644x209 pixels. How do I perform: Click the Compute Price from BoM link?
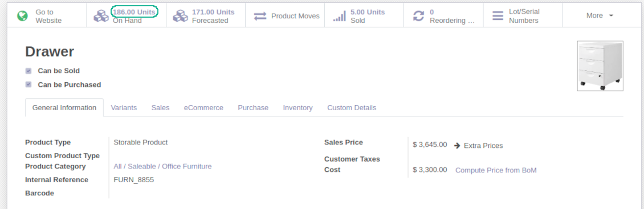point(496,170)
